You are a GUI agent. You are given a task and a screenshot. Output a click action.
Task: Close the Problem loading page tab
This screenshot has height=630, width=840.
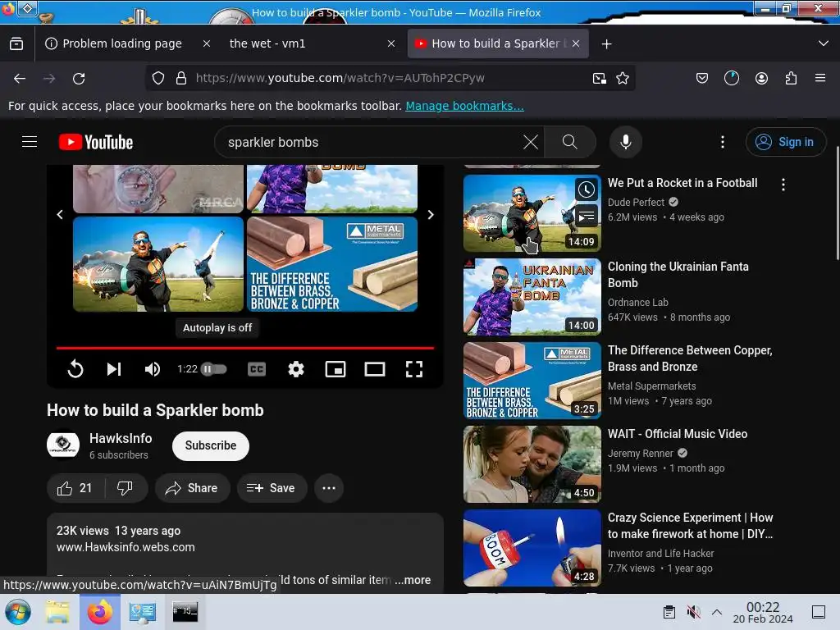click(207, 44)
